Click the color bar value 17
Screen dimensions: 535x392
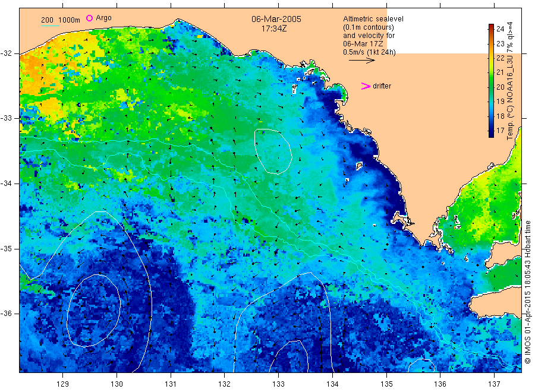[500, 131]
